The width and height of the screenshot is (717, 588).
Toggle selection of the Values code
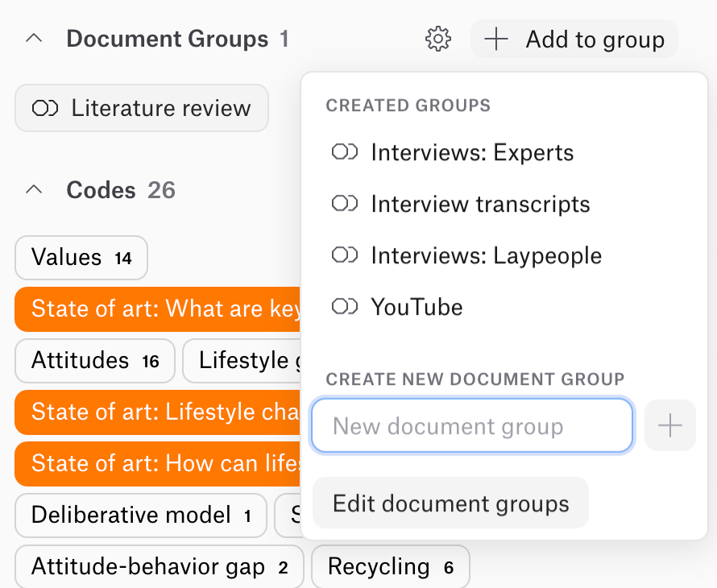[x=81, y=258]
